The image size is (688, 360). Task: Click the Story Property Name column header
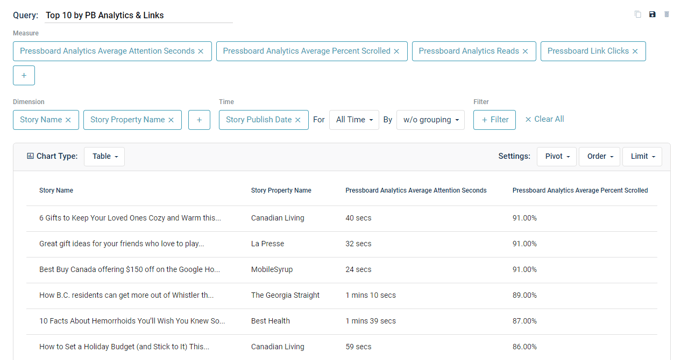click(x=281, y=190)
